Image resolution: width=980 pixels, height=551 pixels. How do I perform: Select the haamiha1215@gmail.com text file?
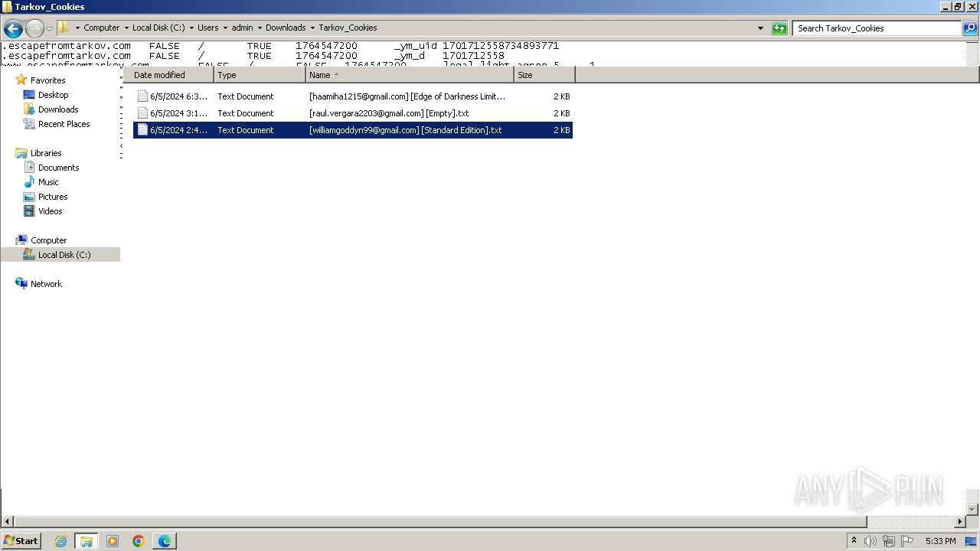[x=353, y=96]
